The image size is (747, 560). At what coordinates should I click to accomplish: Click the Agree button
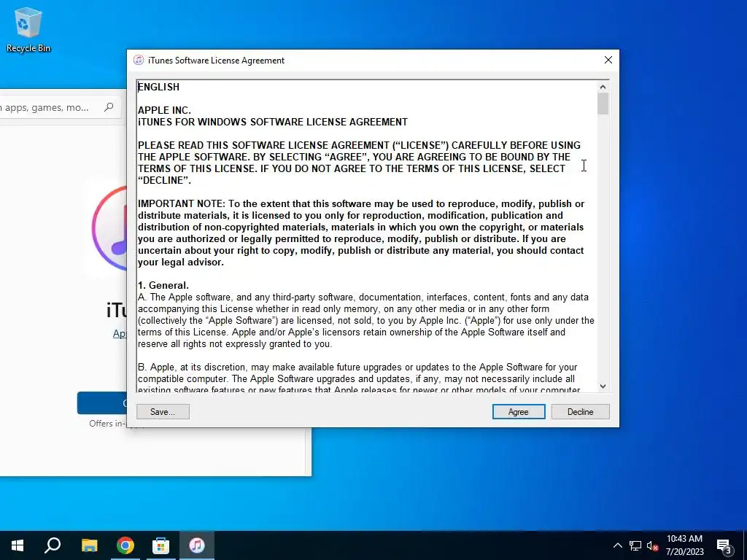pos(519,411)
